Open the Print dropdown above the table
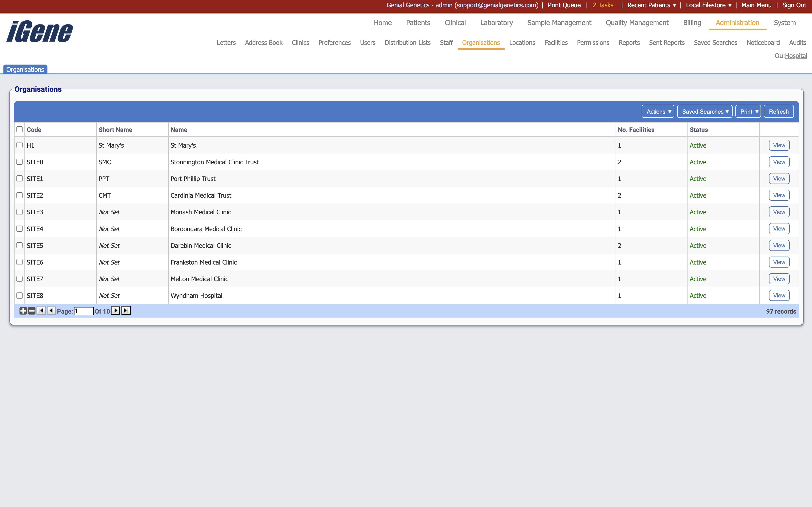Viewport: 812px width, 507px height. (x=748, y=111)
